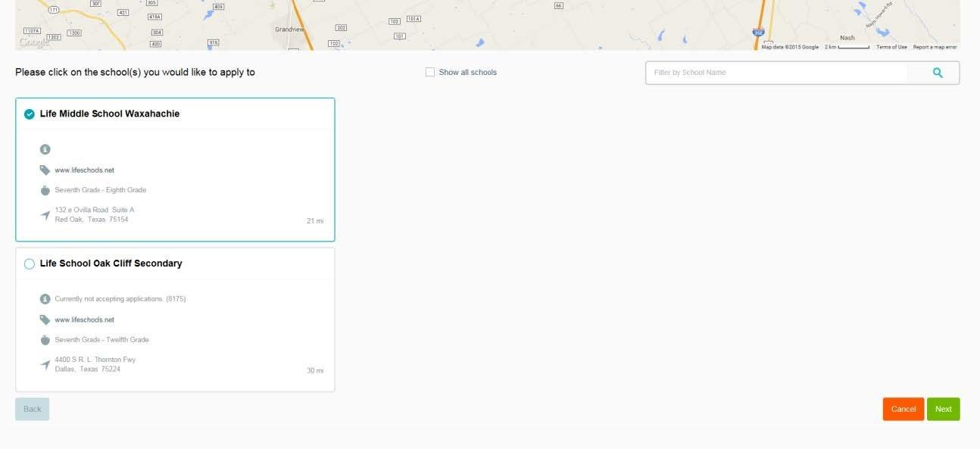Click tag icon in Life Middle School card
The image size is (980, 449).
(x=45, y=170)
